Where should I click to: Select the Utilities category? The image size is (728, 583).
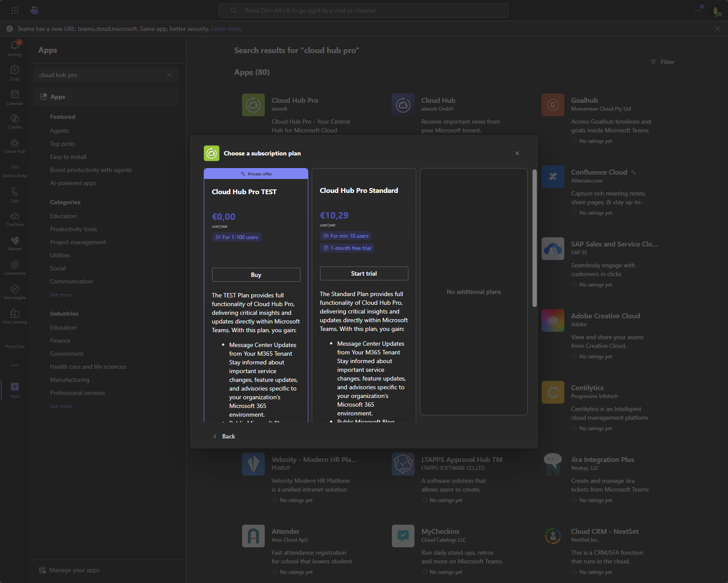coord(60,255)
